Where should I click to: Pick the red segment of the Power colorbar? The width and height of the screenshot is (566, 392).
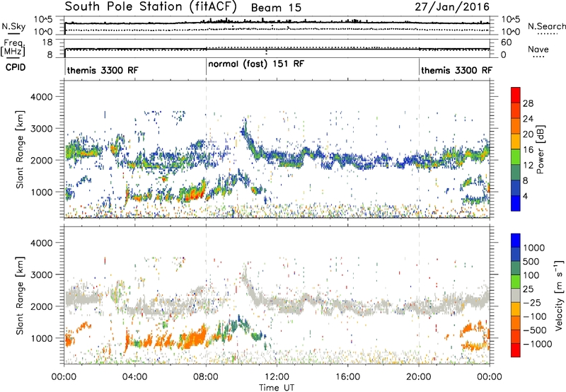[x=516, y=96]
